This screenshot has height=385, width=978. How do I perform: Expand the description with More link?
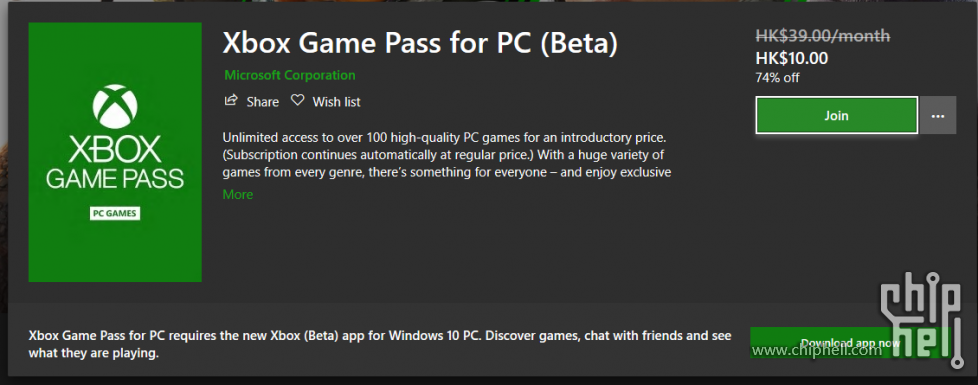(x=238, y=195)
